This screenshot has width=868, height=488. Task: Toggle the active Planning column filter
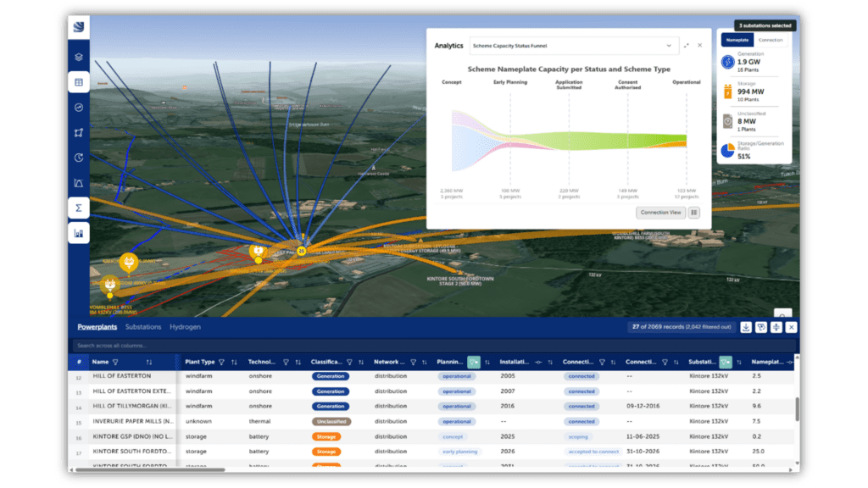(473, 362)
